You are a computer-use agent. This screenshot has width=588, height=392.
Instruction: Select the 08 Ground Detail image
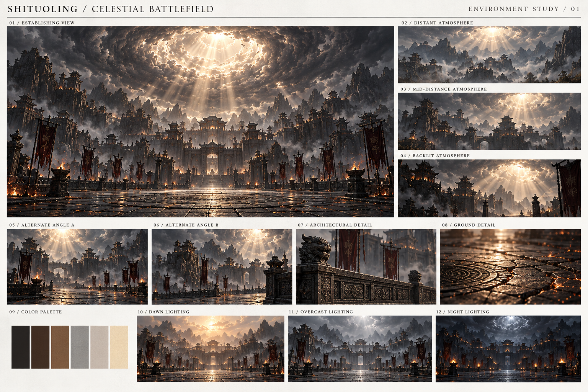click(511, 266)
